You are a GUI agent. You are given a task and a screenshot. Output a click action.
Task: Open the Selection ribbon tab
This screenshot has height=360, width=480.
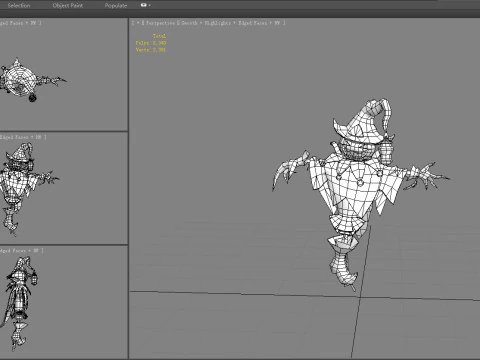pos(19,5)
